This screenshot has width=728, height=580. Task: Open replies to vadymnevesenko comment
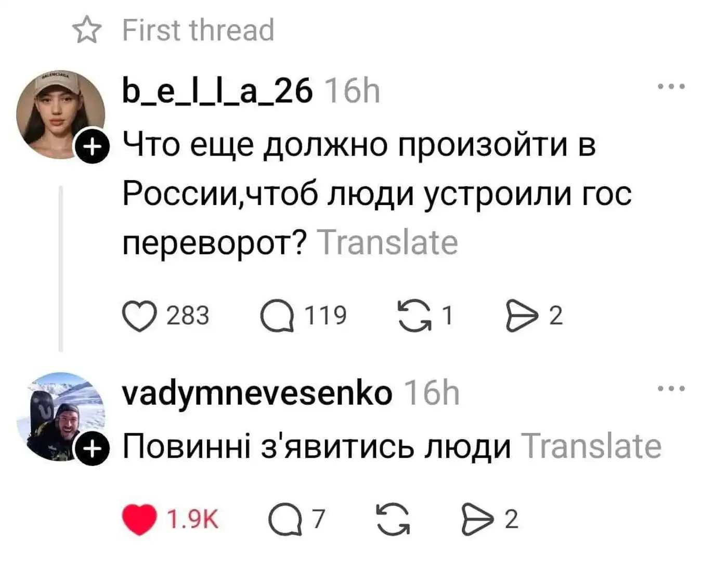285,519
